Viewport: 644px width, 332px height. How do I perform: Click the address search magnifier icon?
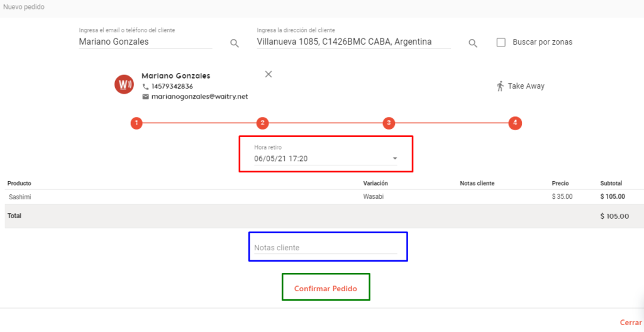coord(473,43)
